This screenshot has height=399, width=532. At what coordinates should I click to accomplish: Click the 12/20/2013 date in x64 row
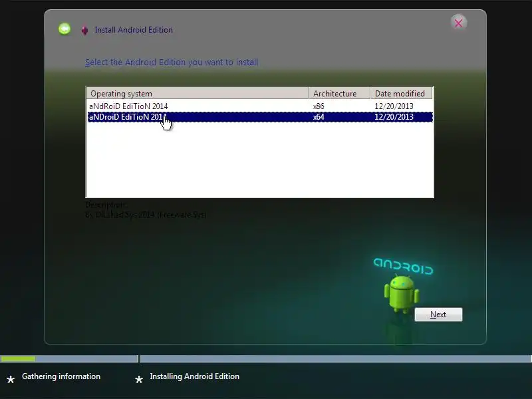[x=394, y=117]
